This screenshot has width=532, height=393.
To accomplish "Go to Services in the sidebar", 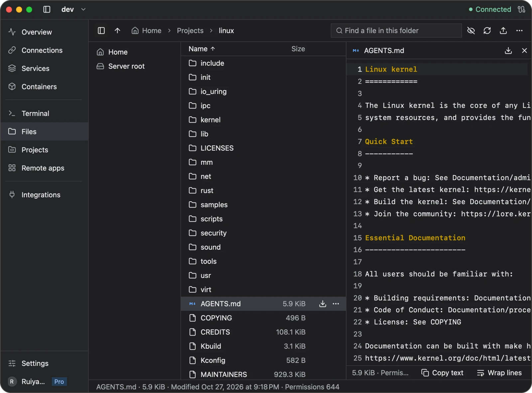I will 45,68.
